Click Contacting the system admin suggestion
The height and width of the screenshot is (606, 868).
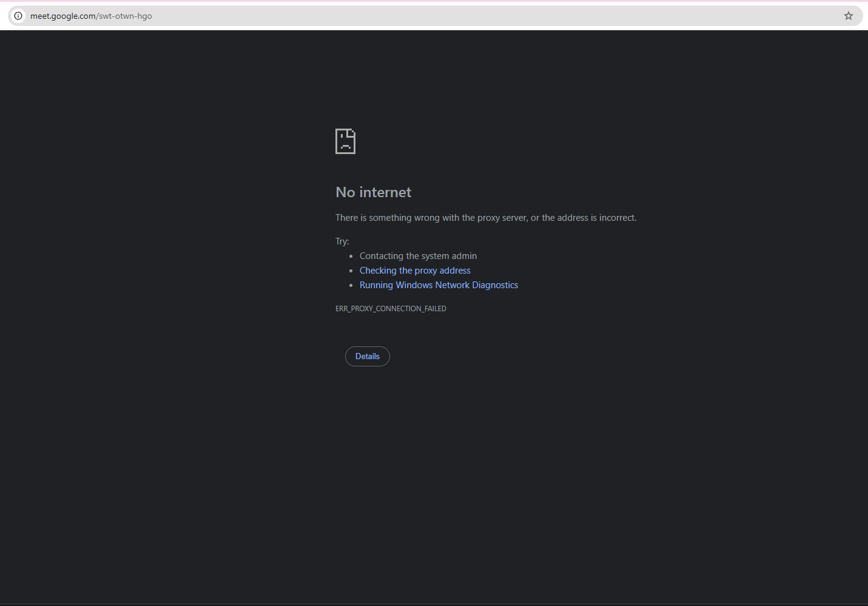418,256
